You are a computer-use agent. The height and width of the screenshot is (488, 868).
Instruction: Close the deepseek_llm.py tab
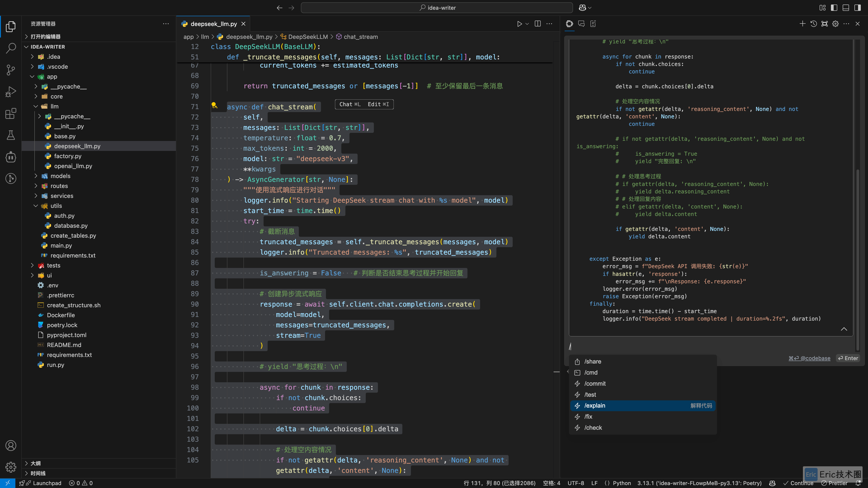pos(243,24)
